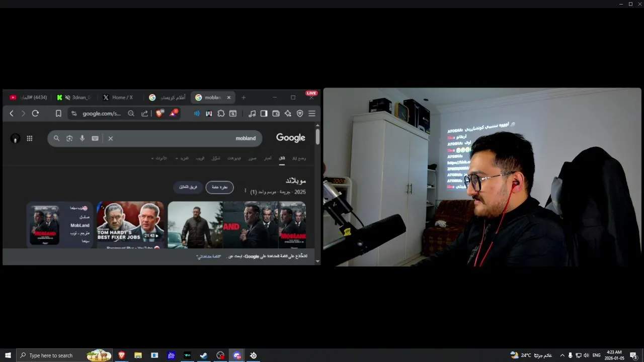This screenshot has height=362, width=644.
Task: Reload the Google search page
Action: pos(35,114)
